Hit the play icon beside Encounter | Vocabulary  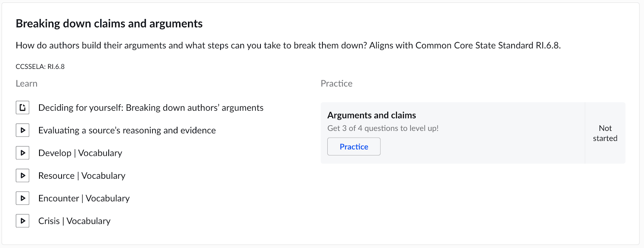pos(23,198)
